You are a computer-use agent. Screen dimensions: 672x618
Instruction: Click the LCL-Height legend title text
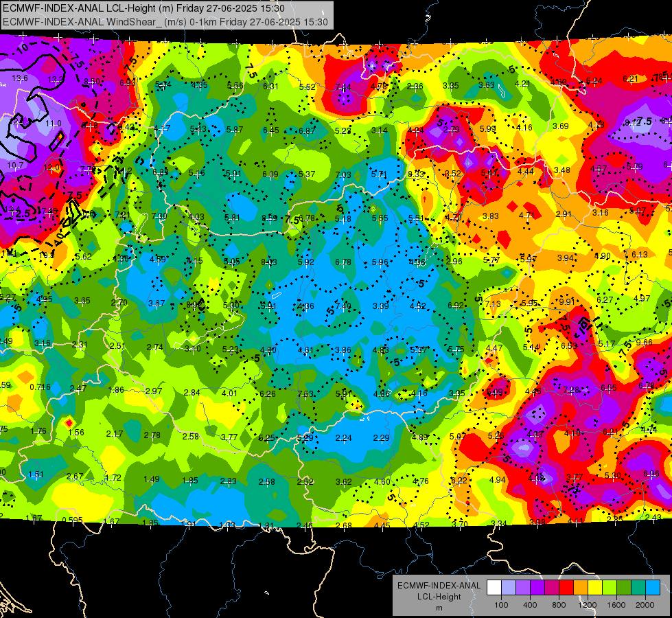tap(439, 597)
